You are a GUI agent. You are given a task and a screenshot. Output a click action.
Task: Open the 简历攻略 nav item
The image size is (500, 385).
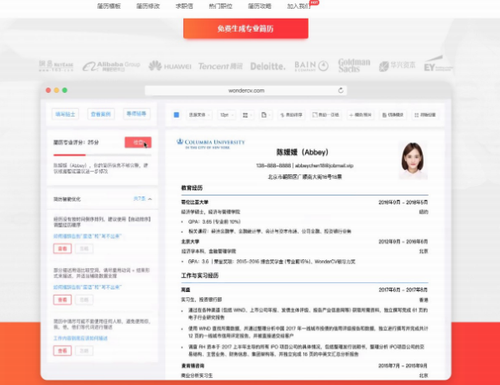tap(259, 6)
